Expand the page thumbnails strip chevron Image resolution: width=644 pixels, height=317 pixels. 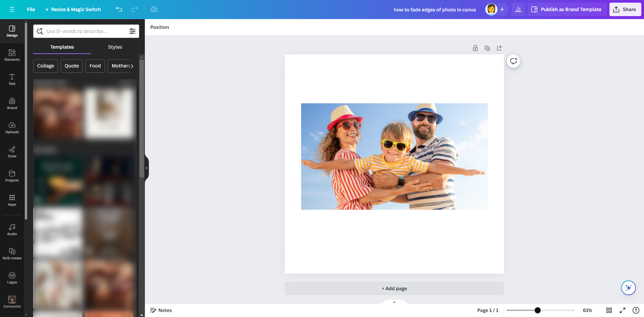394,302
